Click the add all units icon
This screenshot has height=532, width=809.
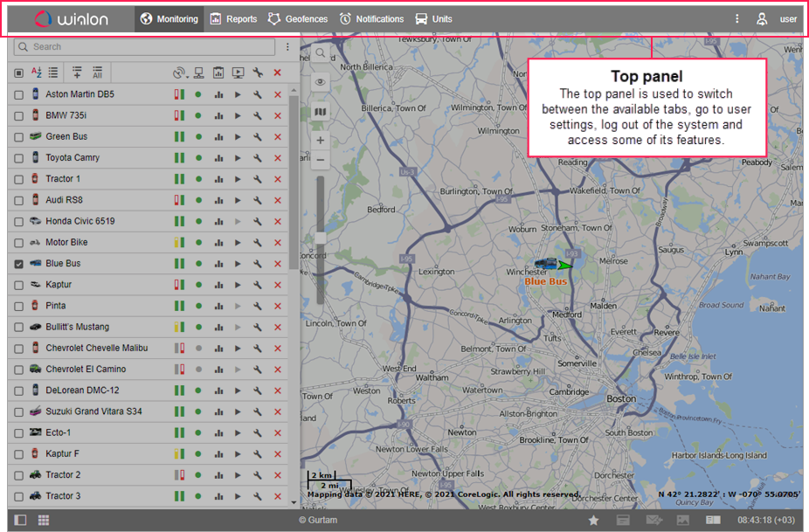click(98, 73)
